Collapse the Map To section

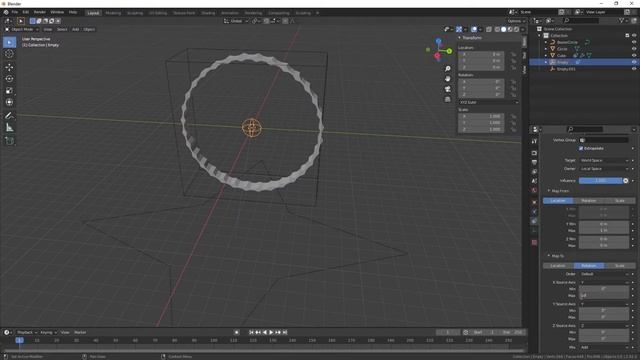click(x=556, y=256)
